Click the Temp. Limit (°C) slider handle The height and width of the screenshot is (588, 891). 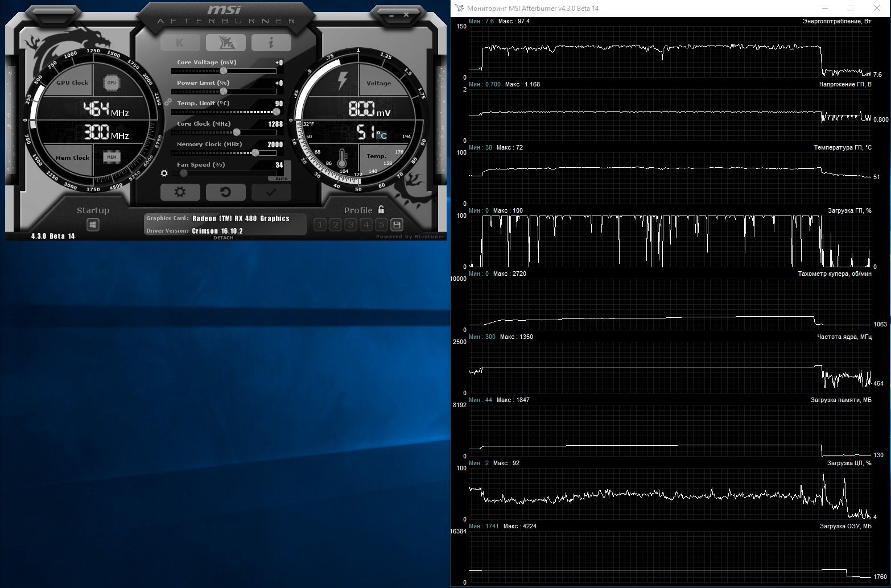[277, 112]
